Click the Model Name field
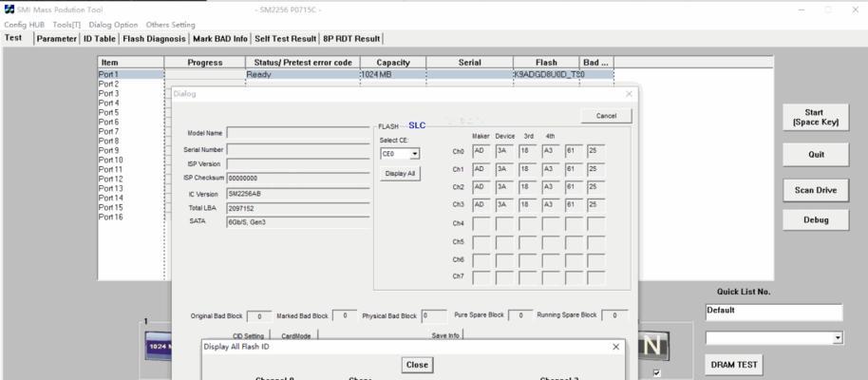The width and height of the screenshot is (868, 380). (298, 133)
